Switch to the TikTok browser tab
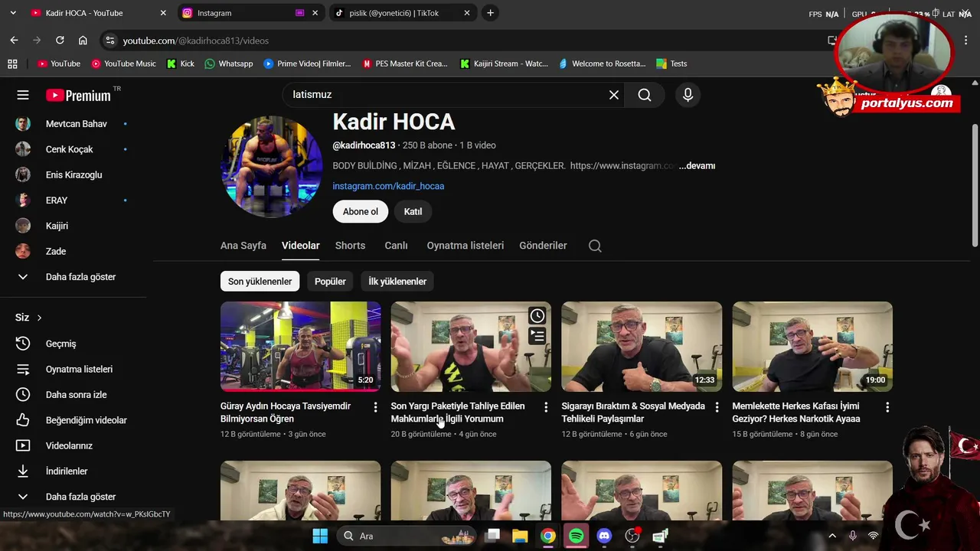This screenshot has width=980, height=551. (x=403, y=13)
